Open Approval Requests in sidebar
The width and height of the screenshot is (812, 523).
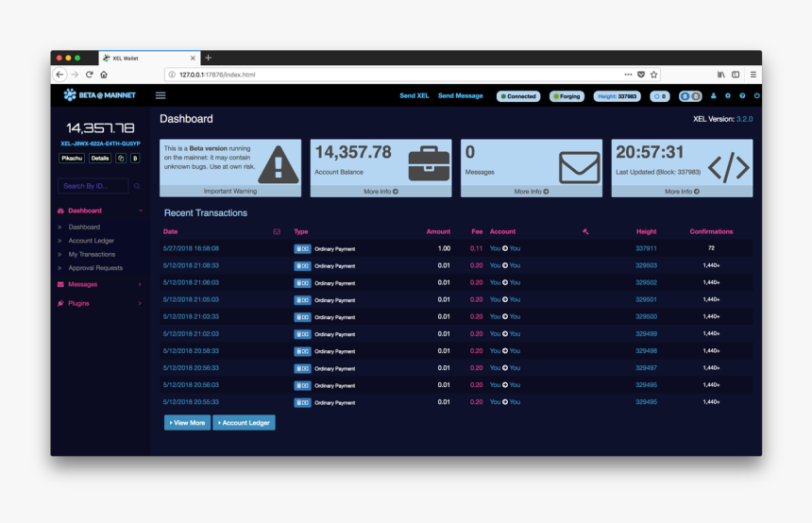(95, 268)
